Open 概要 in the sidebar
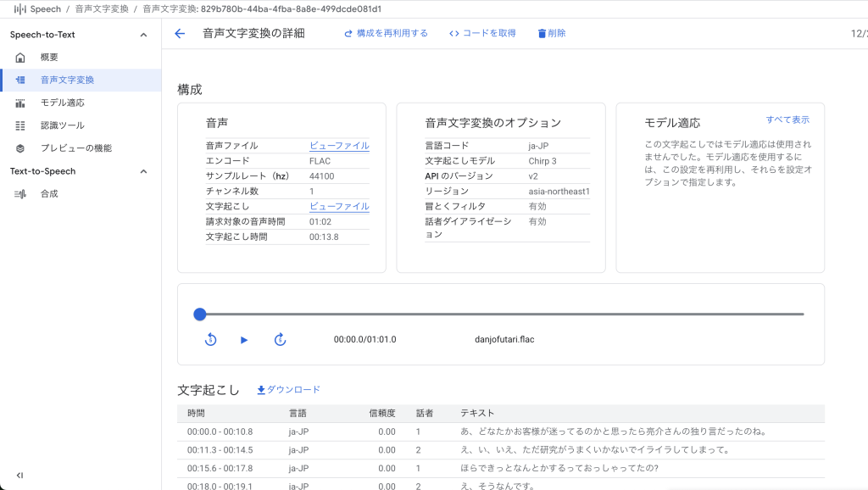 (49, 58)
